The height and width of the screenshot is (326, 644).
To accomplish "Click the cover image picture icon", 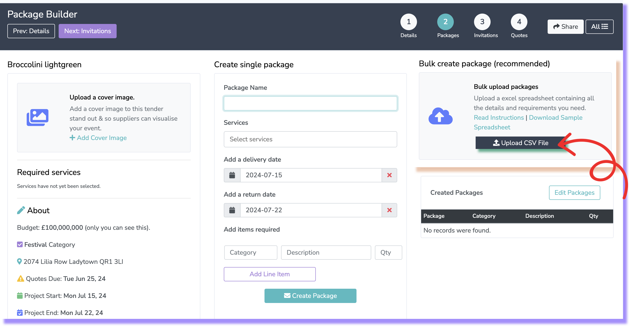I will (x=37, y=117).
